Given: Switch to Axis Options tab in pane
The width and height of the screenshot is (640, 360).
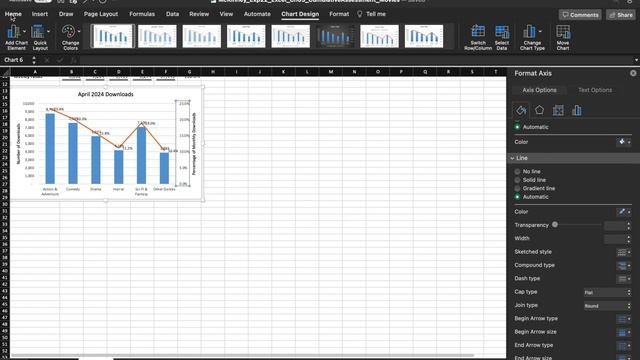Looking at the screenshot, I should 539,90.
